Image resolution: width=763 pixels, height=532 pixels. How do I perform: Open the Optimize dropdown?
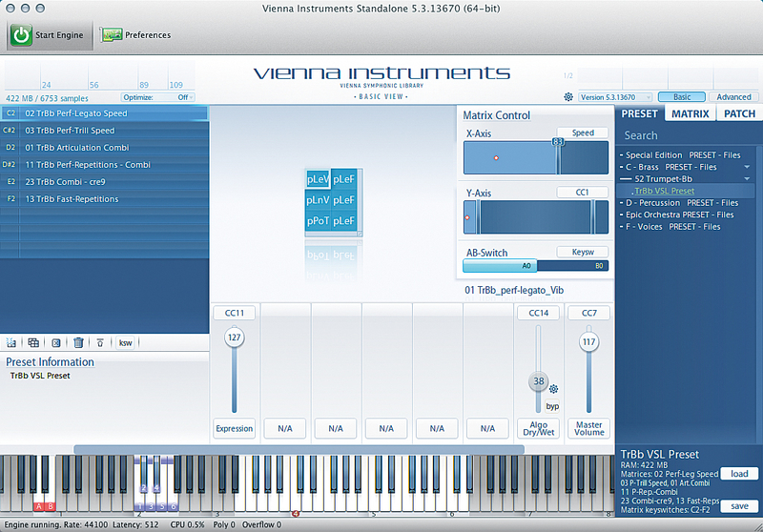157,97
